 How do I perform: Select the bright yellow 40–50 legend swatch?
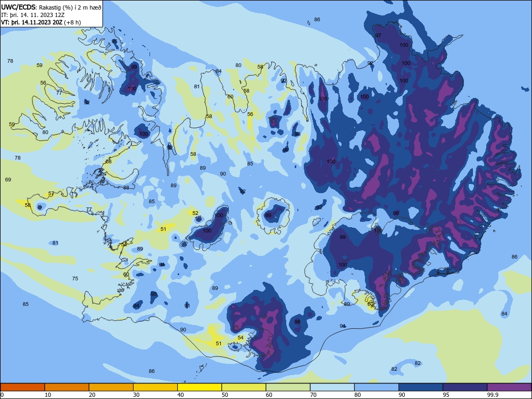pyautogui.click(x=199, y=387)
